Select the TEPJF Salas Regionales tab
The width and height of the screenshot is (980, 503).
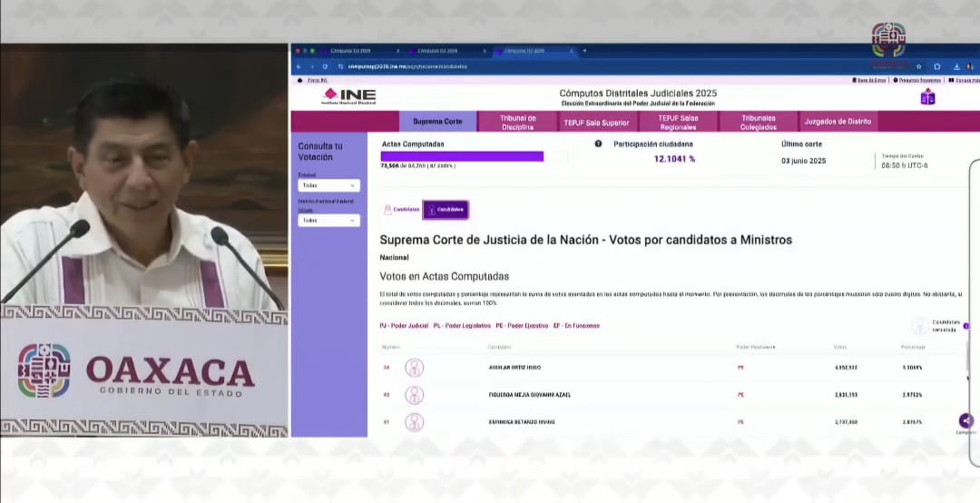tap(678, 122)
